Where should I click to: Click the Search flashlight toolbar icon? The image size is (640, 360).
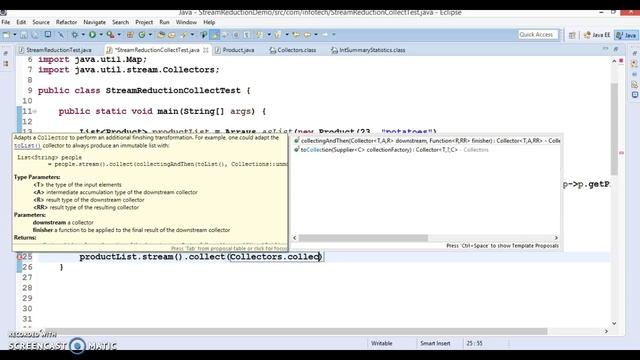click(x=184, y=35)
